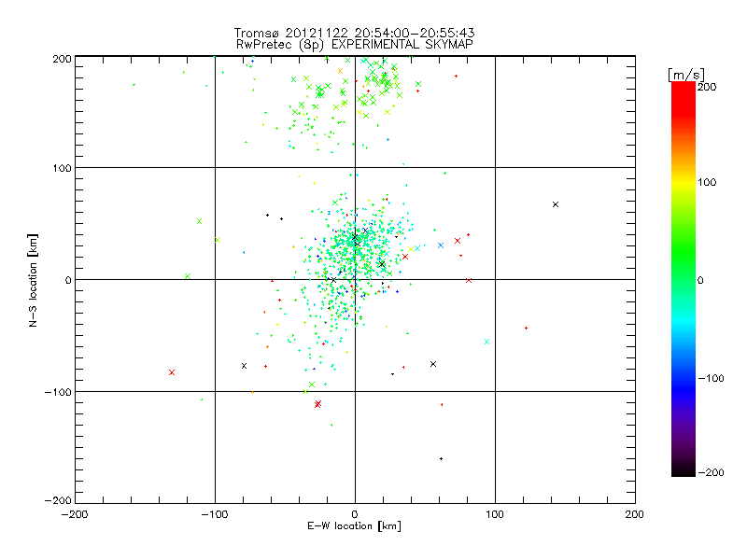Click the E-W axis tick label "-100"
This screenshot has height=560, width=747.
point(215,514)
